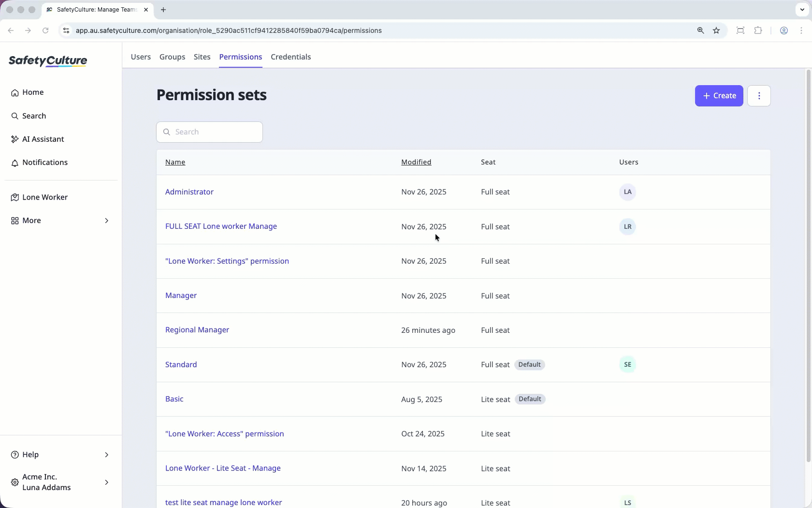Click the Acme Inc. settings gear icon
The image size is (812, 508).
pyautogui.click(x=15, y=482)
